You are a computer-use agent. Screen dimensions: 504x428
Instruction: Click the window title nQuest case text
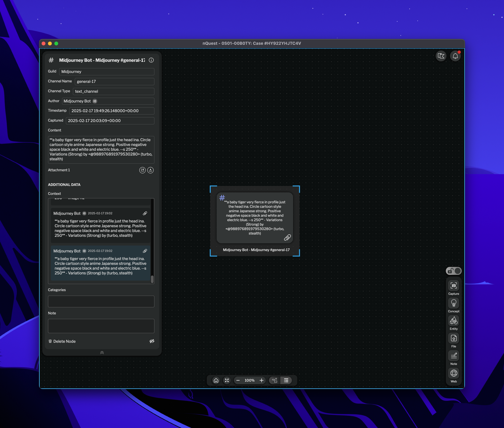[x=252, y=43]
